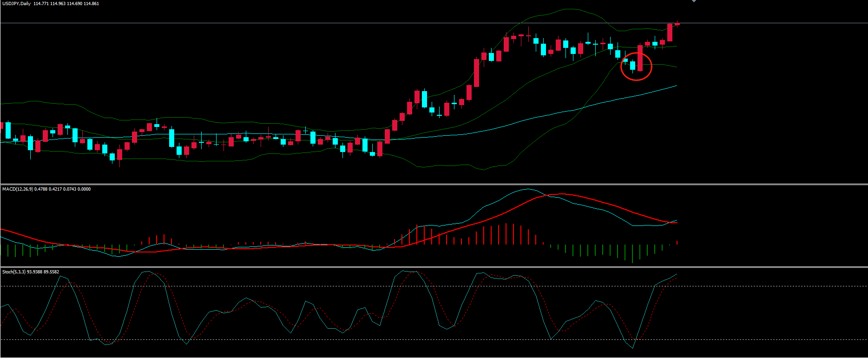
Task: Click the lowest point of the lower Bollinger band
Action: tap(483, 170)
